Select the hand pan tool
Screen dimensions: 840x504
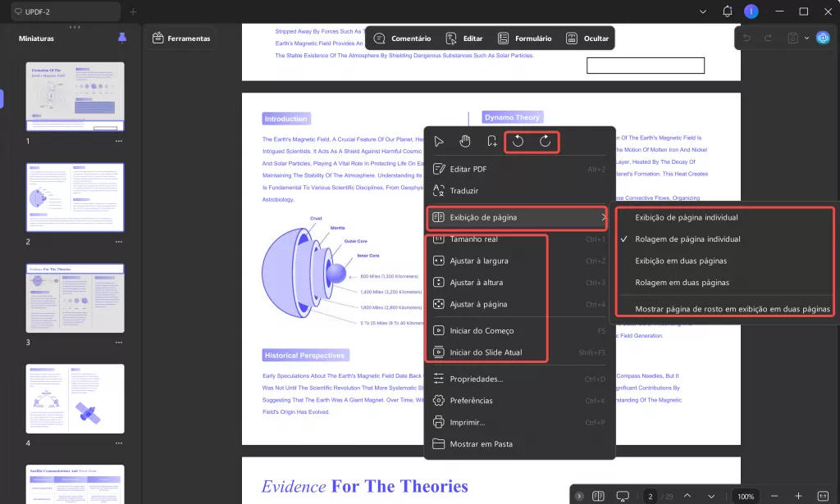[465, 141]
